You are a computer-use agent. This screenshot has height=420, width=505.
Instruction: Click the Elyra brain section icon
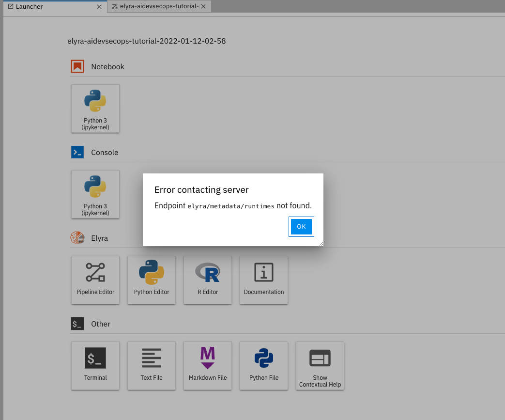point(77,238)
